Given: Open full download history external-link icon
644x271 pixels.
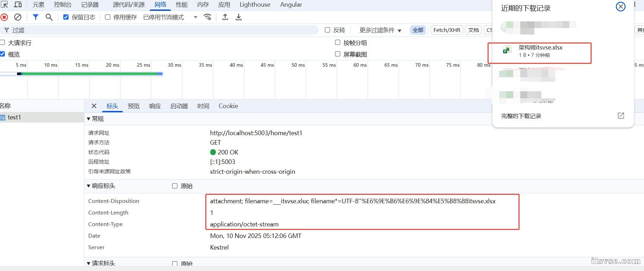Looking at the screenshot, I should pyautogui.click(x=621, y=115).
